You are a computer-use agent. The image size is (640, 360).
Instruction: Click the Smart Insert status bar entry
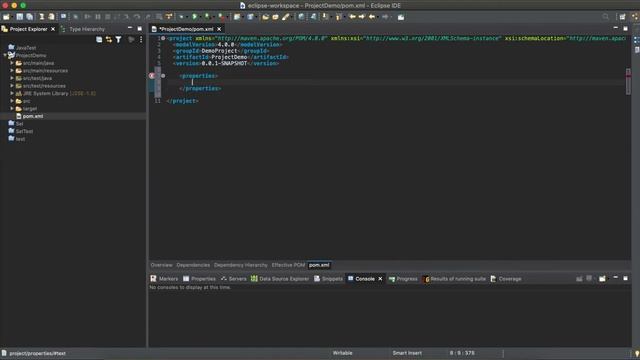(407, 353)
